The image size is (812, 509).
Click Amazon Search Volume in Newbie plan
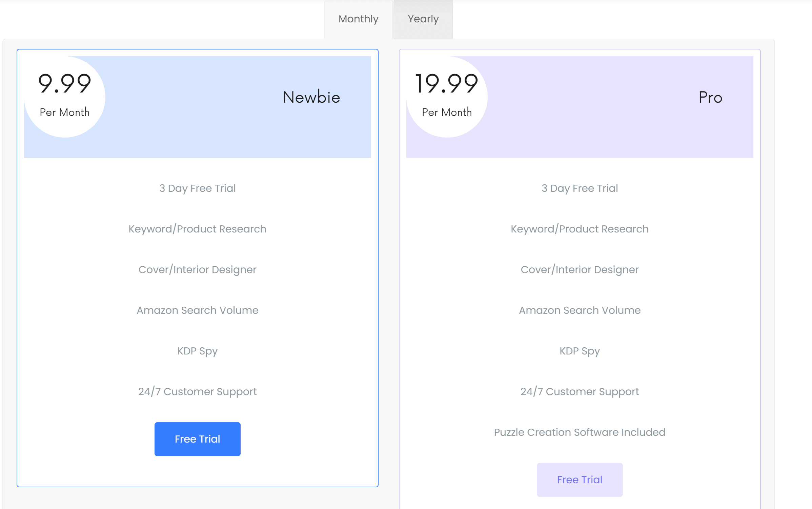197,310
